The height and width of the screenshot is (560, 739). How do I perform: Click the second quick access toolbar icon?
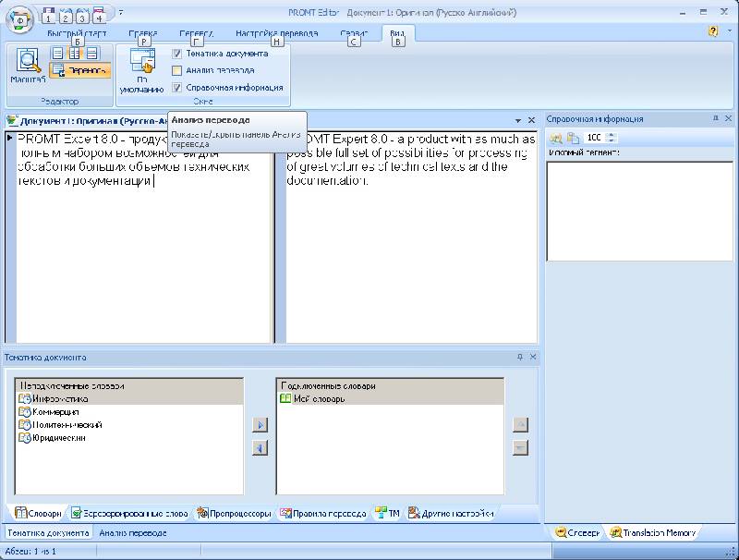[66, 14]
